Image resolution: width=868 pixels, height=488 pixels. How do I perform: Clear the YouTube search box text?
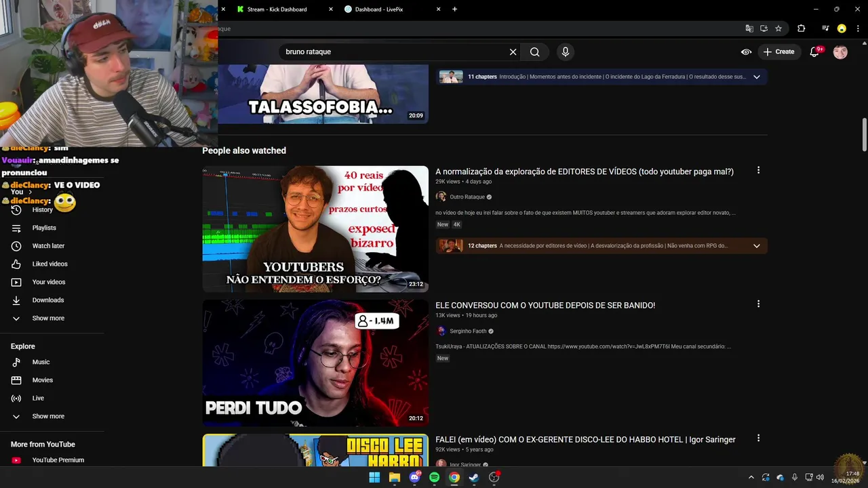(x=513, y=52)
